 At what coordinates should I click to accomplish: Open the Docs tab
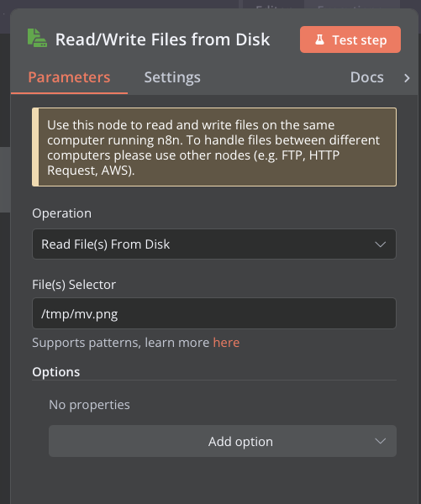coord(366,77)
